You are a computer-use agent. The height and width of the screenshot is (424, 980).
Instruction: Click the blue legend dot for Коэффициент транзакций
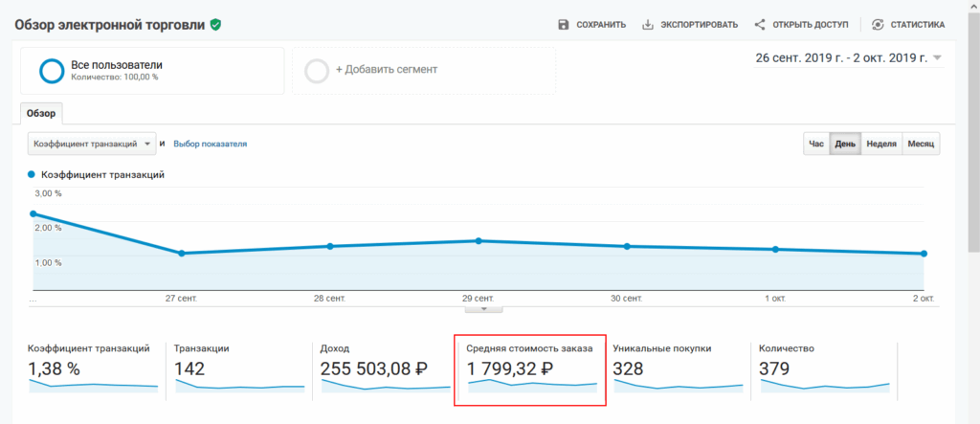tap(32, 175)
